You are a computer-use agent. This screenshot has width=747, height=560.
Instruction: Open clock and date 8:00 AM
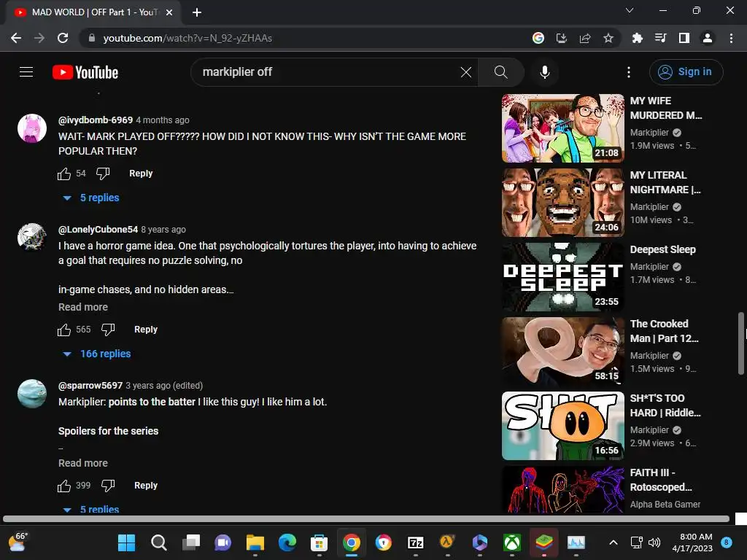pos(692,542)
